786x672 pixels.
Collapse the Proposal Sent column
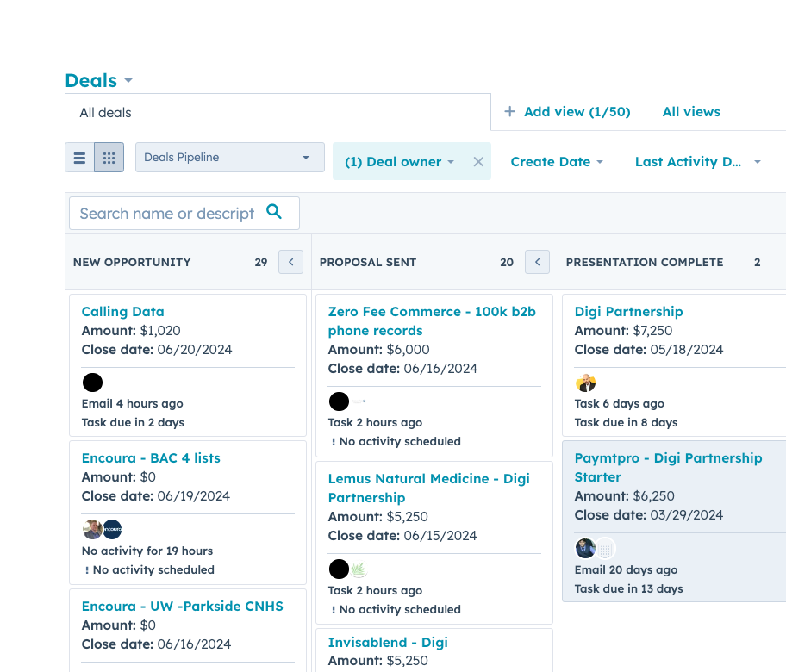pos(538,262)
